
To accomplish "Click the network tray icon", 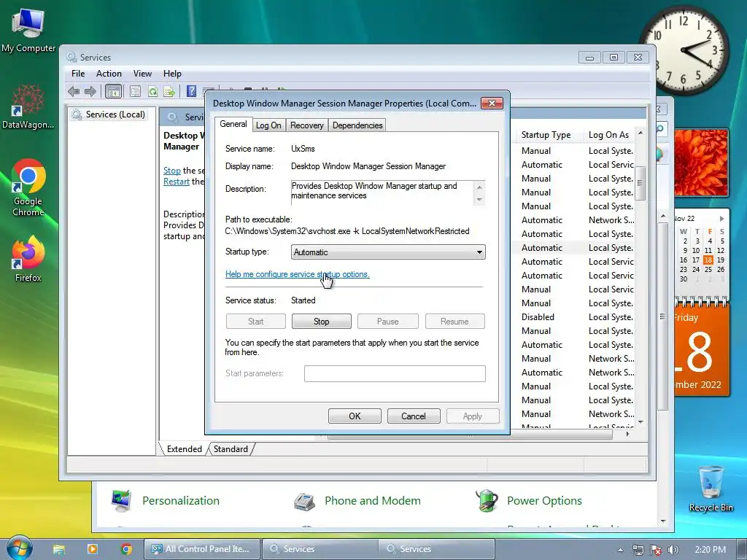I will [x=638, y=550].
